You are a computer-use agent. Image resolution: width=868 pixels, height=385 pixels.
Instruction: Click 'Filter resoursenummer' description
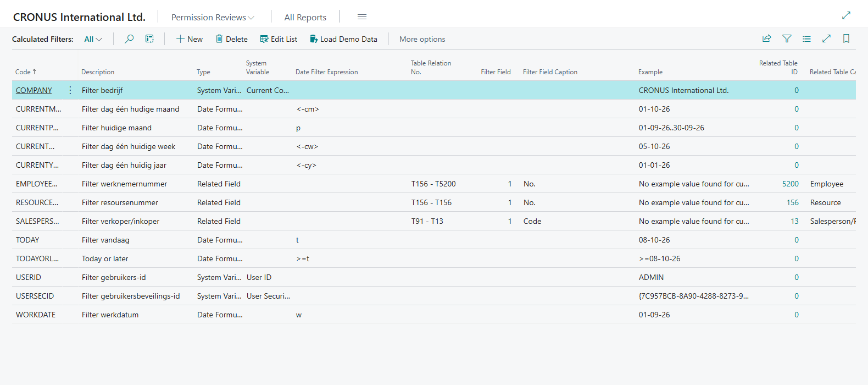click(x=120, y=202)
